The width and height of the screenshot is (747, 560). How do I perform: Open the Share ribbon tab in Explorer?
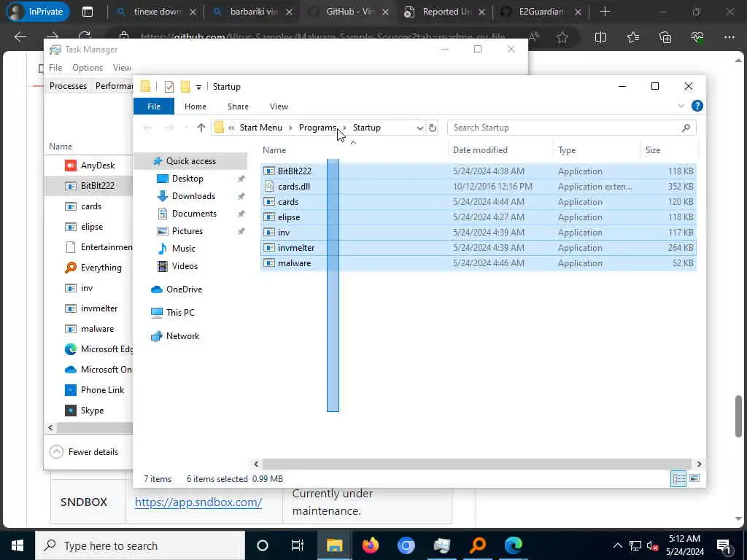238,106
